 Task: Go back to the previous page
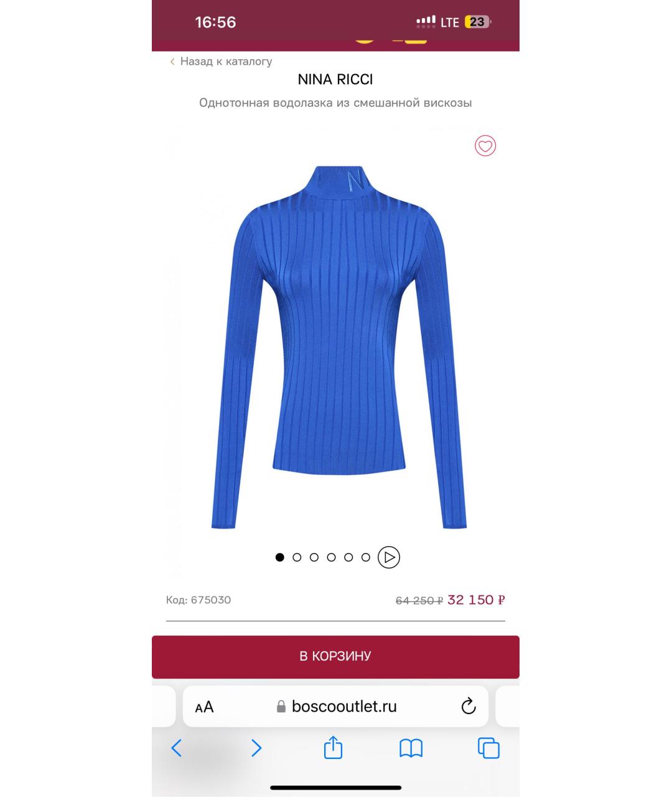(177, 748)
